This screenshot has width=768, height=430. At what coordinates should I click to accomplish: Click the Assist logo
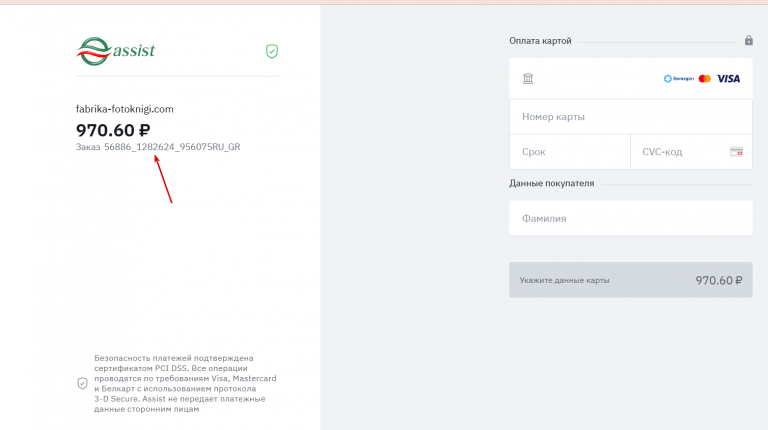(116, 49)
